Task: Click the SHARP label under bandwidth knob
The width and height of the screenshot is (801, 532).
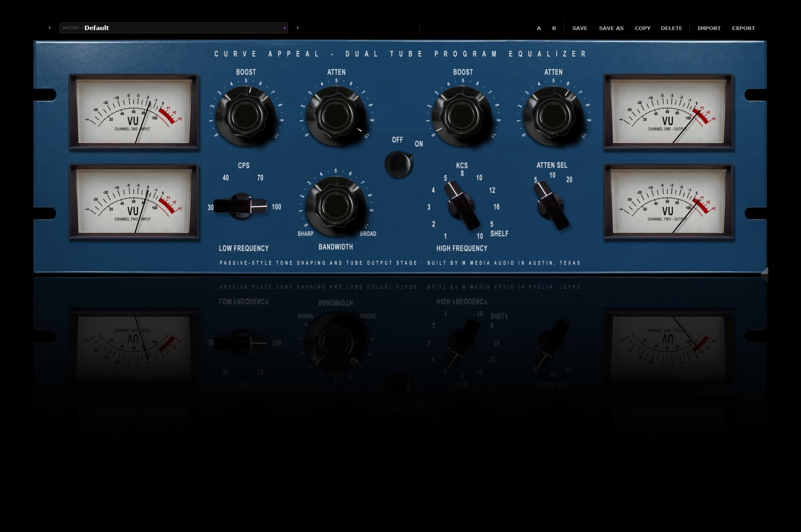Action: coord(305,234)
